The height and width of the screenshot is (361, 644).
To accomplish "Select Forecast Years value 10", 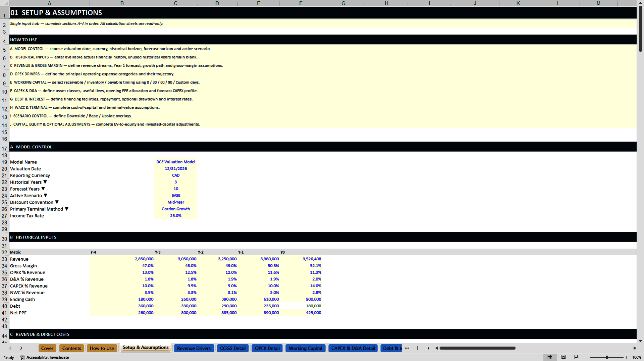I will (175, 189).
